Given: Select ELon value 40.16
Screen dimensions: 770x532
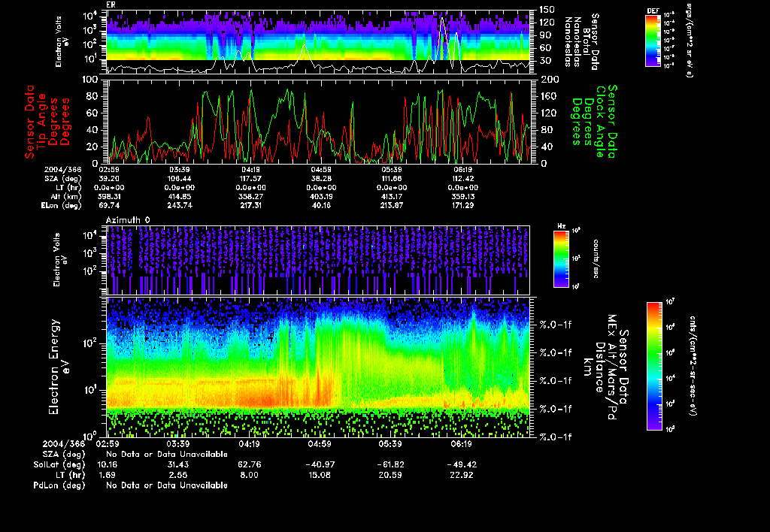Looking at the screenshot, I should coord(321,205).
